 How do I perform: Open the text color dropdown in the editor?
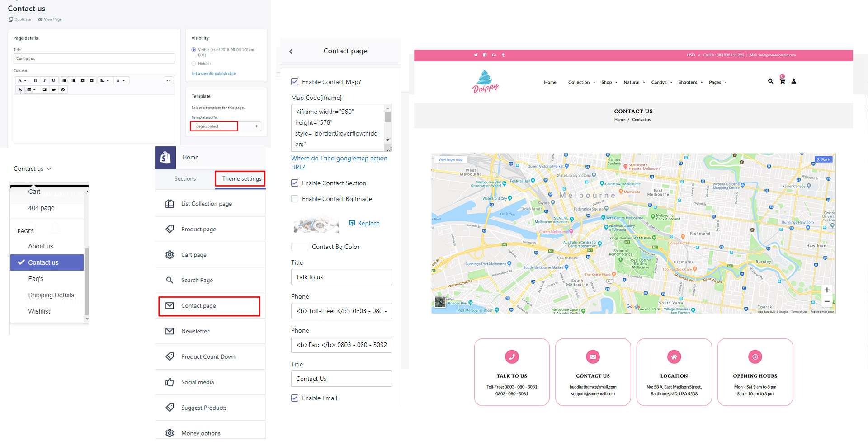coord(119,80)
